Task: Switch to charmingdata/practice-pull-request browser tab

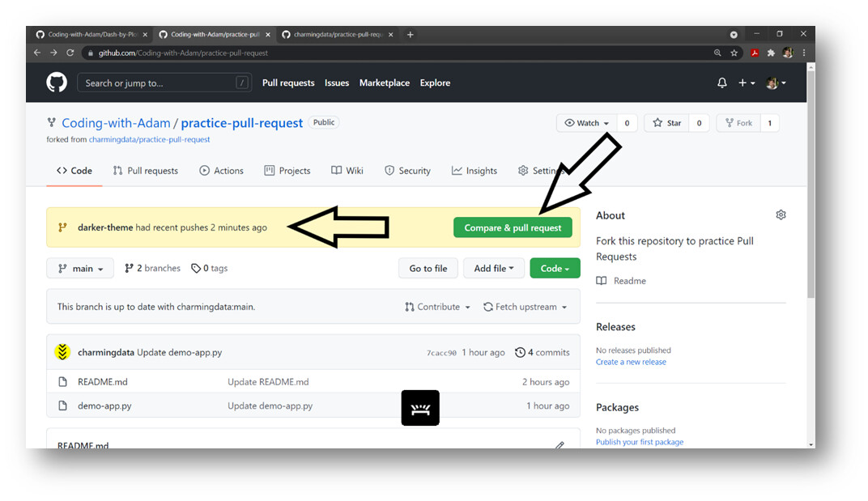Action: [338, 34]
